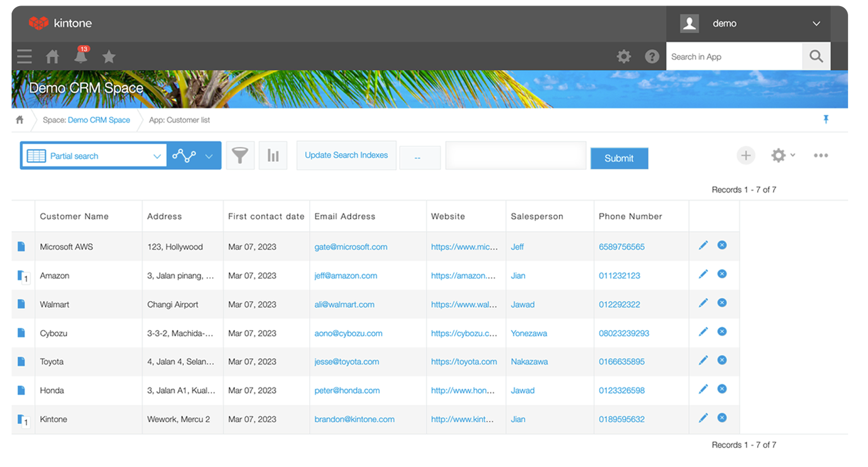This screenshot has width=868, height=467.
Task: Click the Honda customer name
Action: click(51, 390)
